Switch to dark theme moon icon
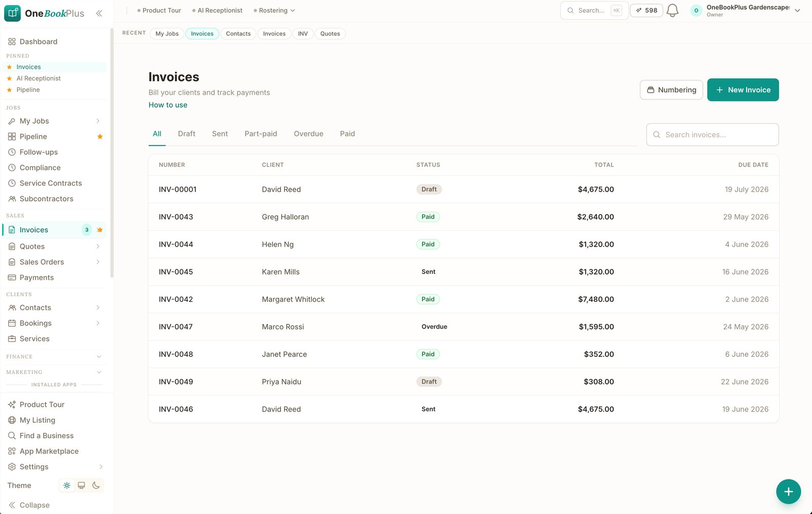 click(96, 486)
